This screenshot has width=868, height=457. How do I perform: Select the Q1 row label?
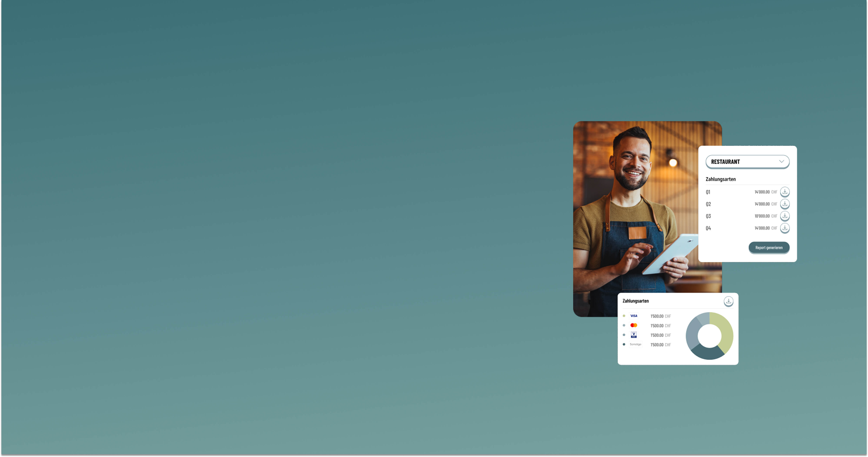[x=708, y=192]
